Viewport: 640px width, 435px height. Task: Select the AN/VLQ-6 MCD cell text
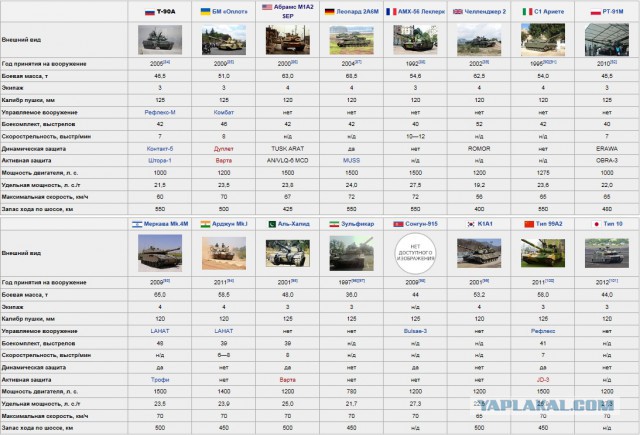pyautogui.click(x=288, y=161)
